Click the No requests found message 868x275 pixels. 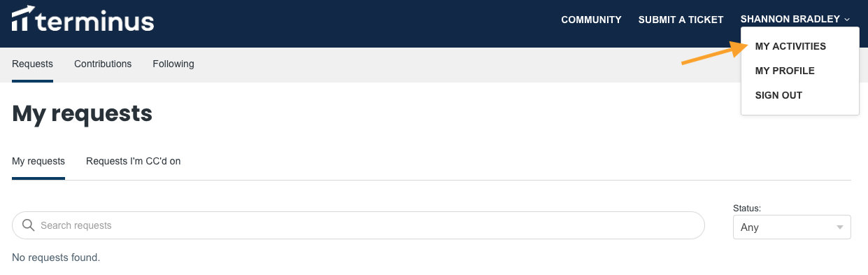click(x=56, y=258)
